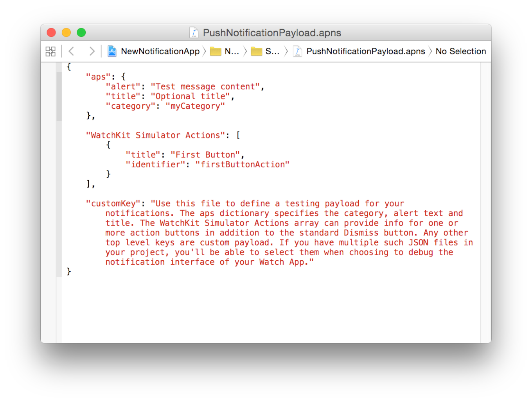Click "WatchKit Simulator Actions" key
The height and width of the screenshot is (403, 532).
156,135
